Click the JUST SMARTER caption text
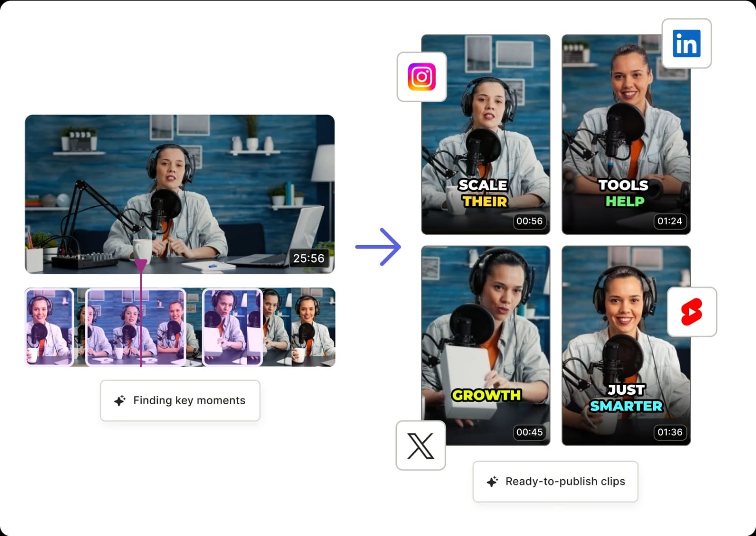 click(x=626, y=398)
